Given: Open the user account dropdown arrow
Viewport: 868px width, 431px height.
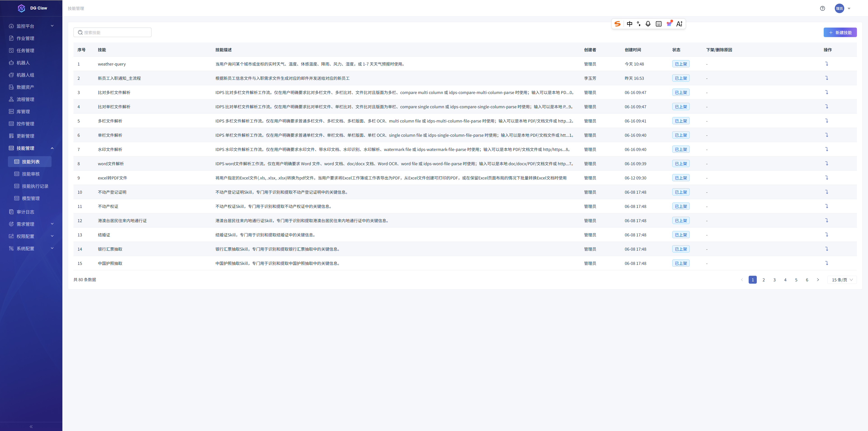Looking at the screenshot, I should click(849, 9).
